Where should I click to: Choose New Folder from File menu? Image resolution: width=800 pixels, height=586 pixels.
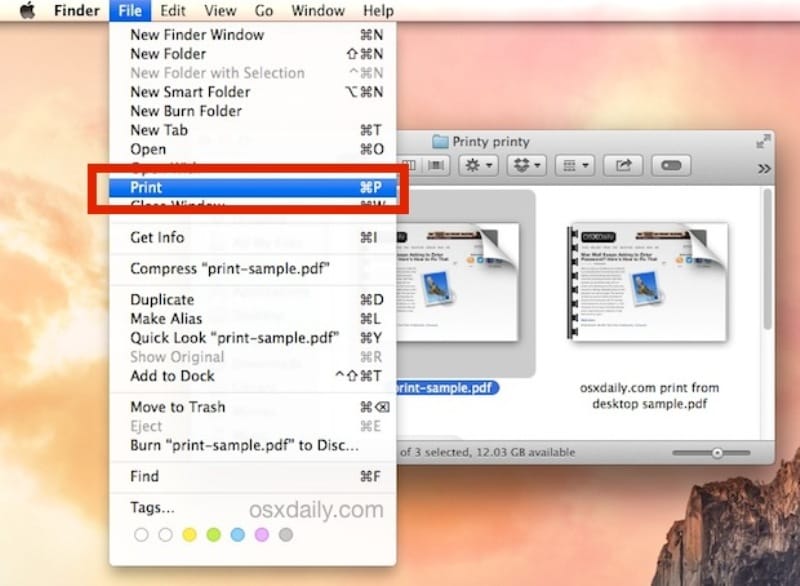pos(253,54)
